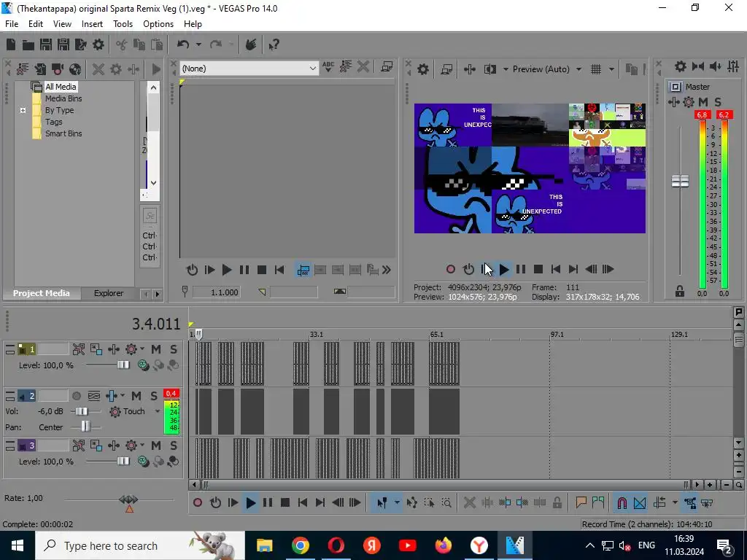Image resolution: width=747 pixels, height=560 pixels.
Task: Mute audio track 2
Action: tap(136, 396)
